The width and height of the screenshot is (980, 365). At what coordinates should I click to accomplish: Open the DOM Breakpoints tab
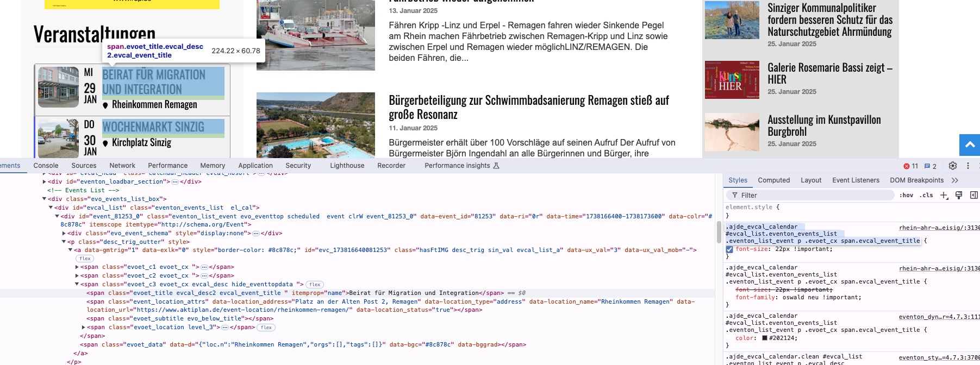916,180
